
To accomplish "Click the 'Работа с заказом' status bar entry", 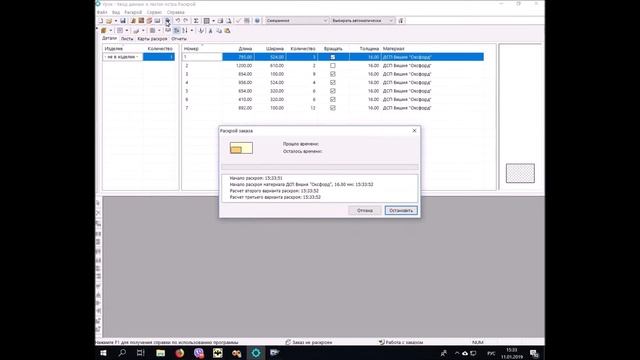I will click(x=401, y=342).
